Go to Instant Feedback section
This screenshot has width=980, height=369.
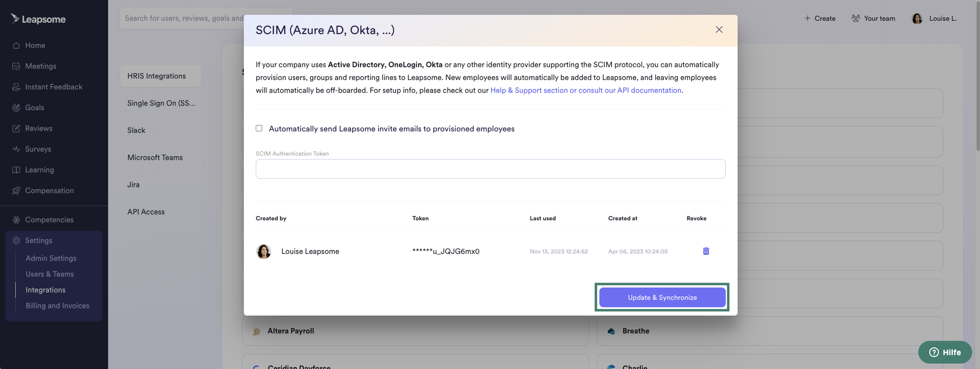54,87
